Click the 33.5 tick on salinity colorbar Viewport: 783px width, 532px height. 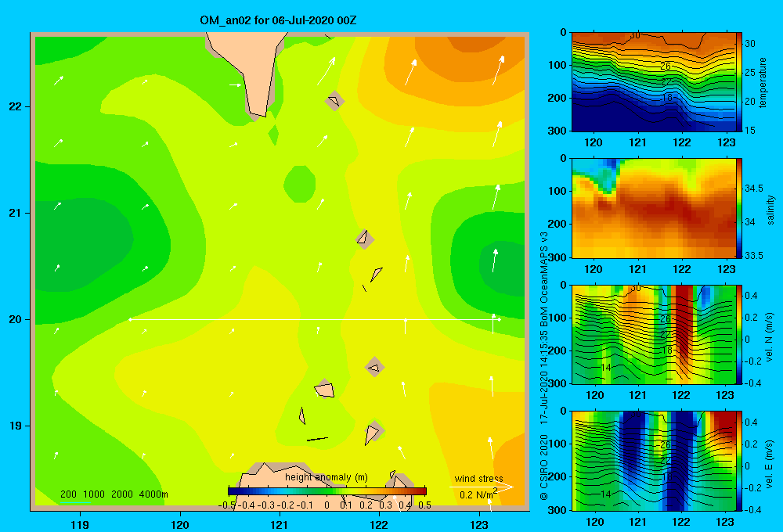point(754,255)
